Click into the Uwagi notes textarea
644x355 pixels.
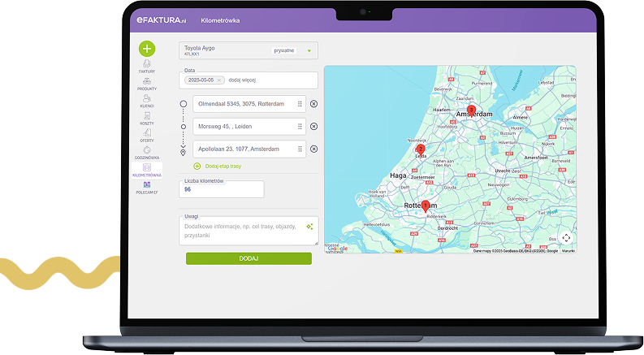point(242,230)
